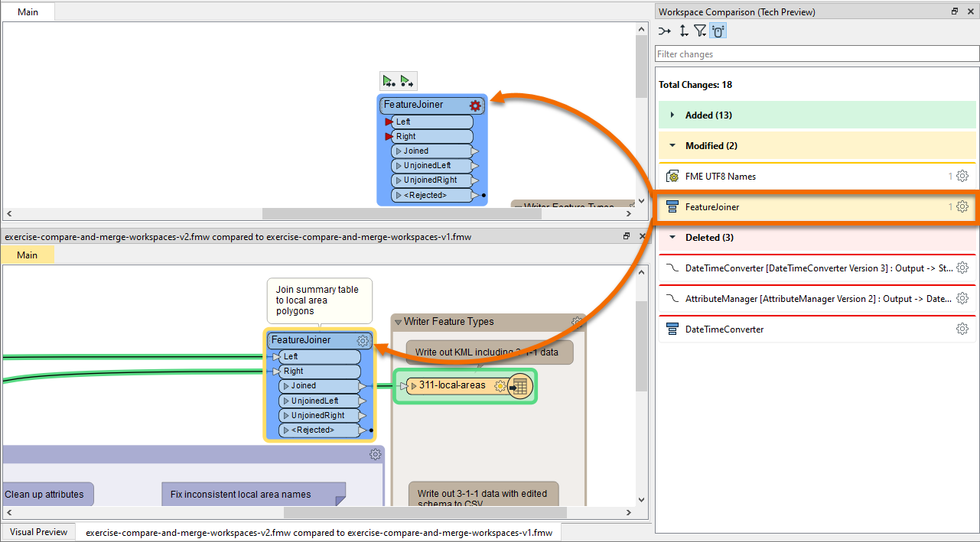
Task: Select the Main tab of the top workspace
Action: [x=28, y=11]
